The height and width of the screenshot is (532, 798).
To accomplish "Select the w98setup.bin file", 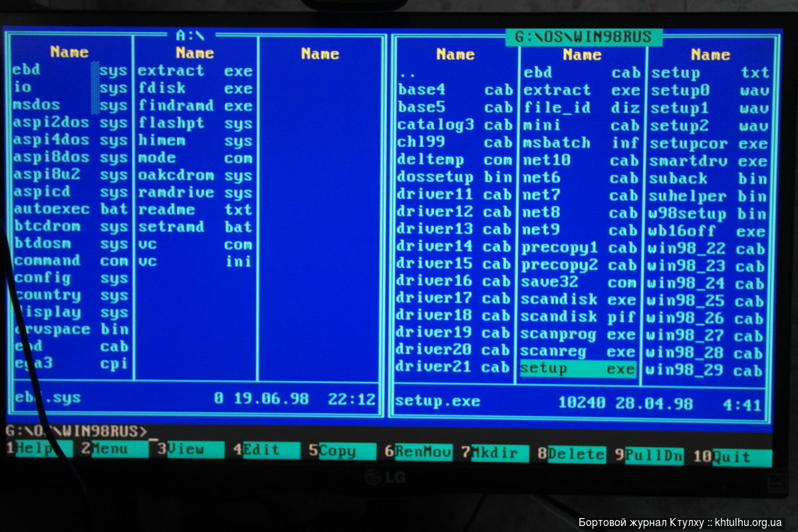I will (708, 213).
